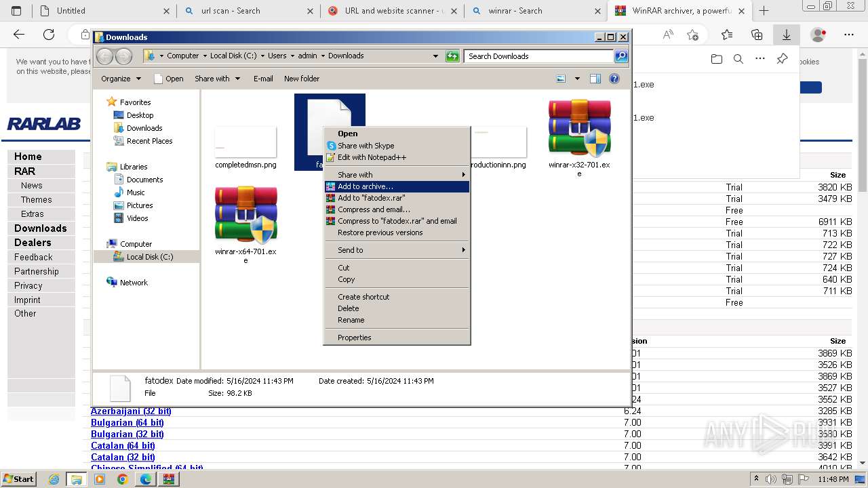
Task: Click E-mail toolbar button
Action: click(x=263, y=79)
